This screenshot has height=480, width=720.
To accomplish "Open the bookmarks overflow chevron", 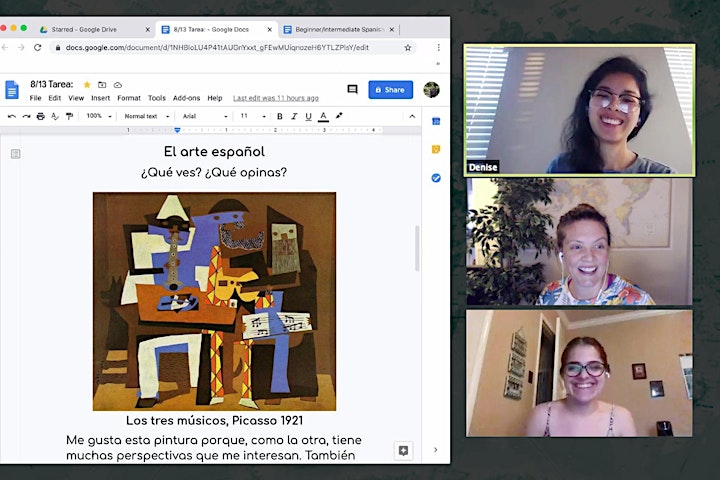I will pyautogui.click(x=438, y=64).
